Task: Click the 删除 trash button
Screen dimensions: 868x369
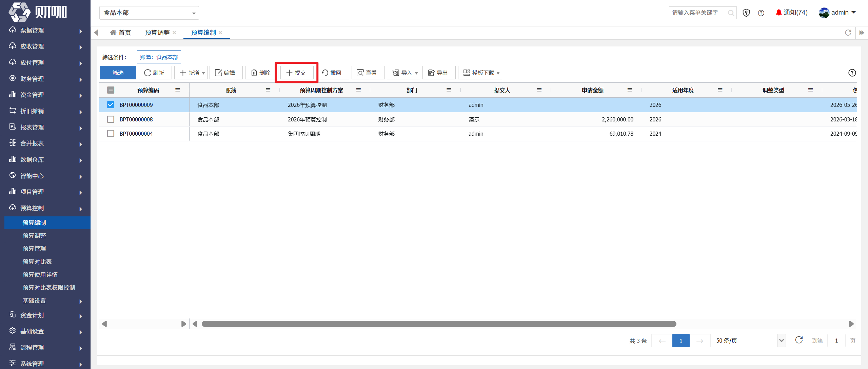Action: pos(260,73)
